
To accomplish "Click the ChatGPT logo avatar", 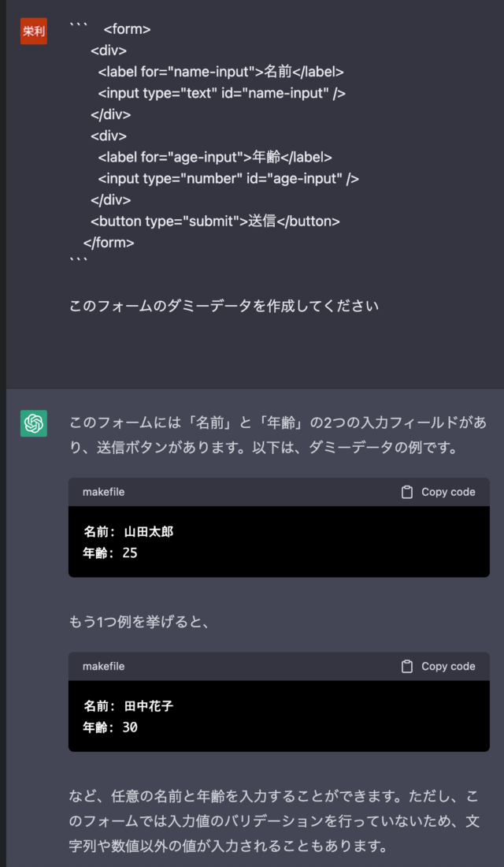I will coord(34,423).
